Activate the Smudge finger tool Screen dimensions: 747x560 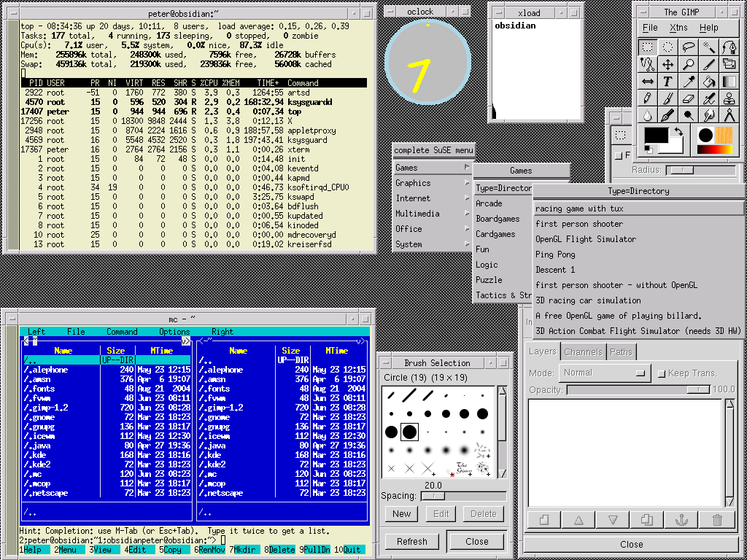(709, 114)
